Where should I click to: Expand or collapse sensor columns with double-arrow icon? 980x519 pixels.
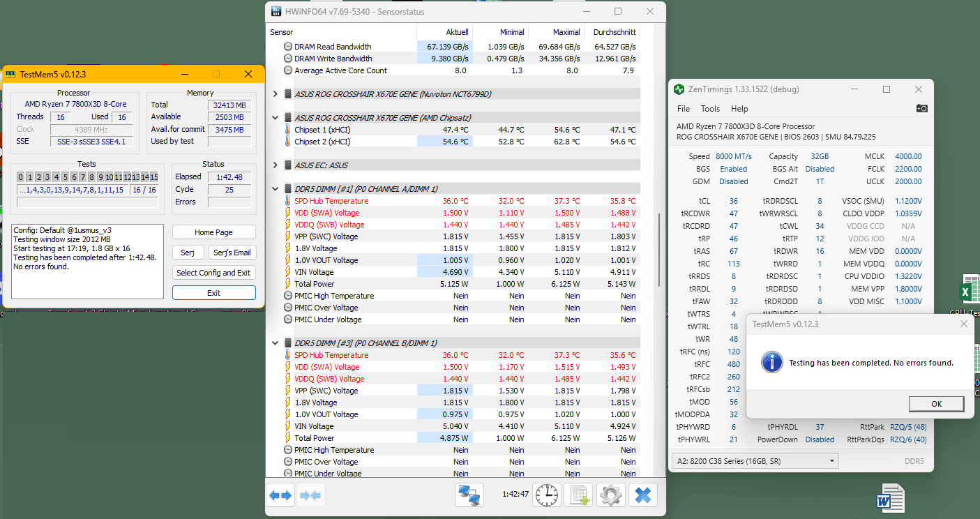(x=280, y=495)
